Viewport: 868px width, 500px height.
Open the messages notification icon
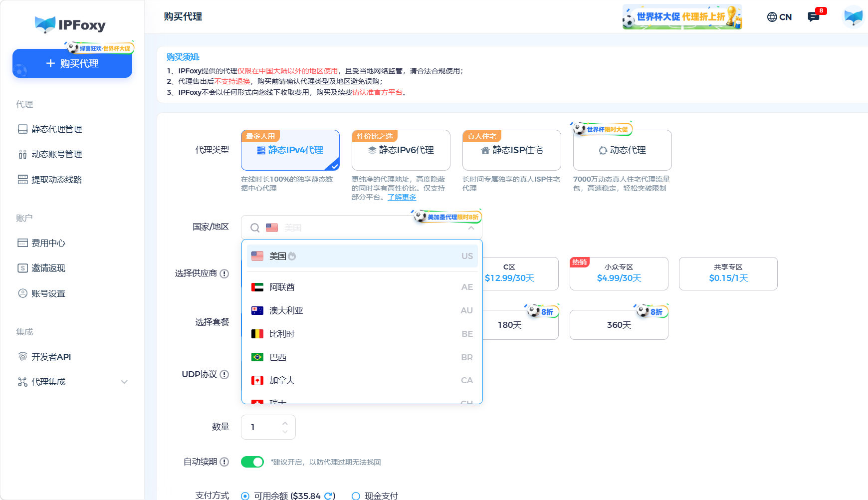click(813, 17)
